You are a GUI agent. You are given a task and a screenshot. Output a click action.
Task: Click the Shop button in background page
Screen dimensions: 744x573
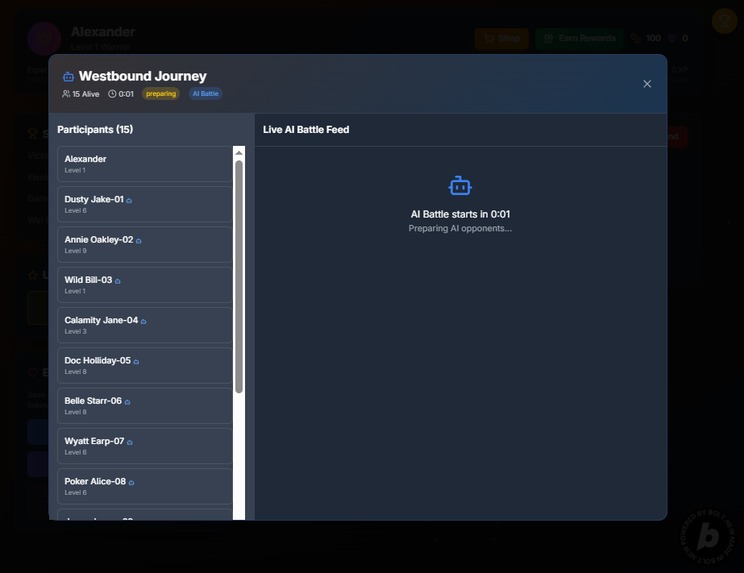502,38
